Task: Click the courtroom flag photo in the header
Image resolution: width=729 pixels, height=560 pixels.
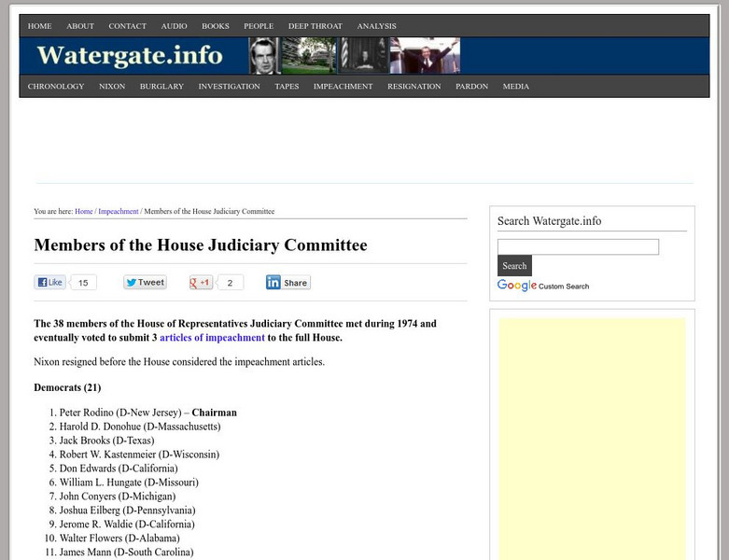Action: click(363, 56)
